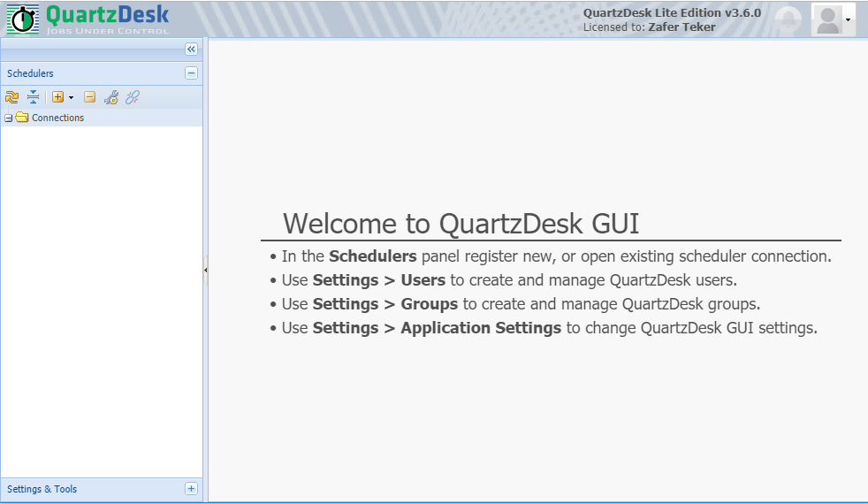The height and width of the screenshot is (504, 868).
Task: Click the QuartzDesk logo
Action: [x=88, y=19]
